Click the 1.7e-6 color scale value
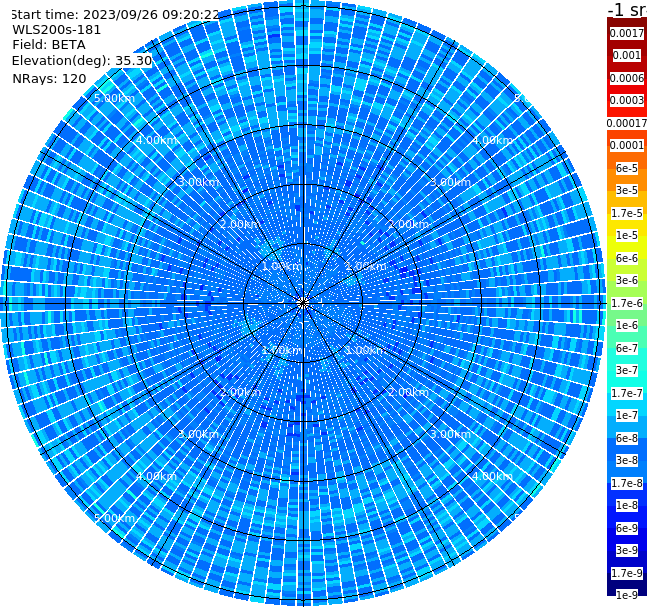Image resolution: width=647 pixels, height=607 pixels. [x=627, y=303]
